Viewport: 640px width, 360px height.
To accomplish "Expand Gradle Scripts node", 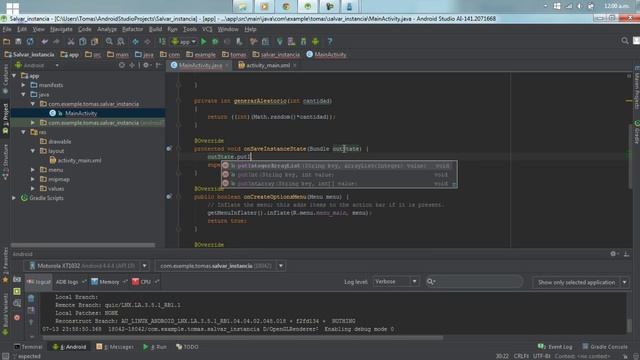I will pyautogui.click(x=14, y=198).
